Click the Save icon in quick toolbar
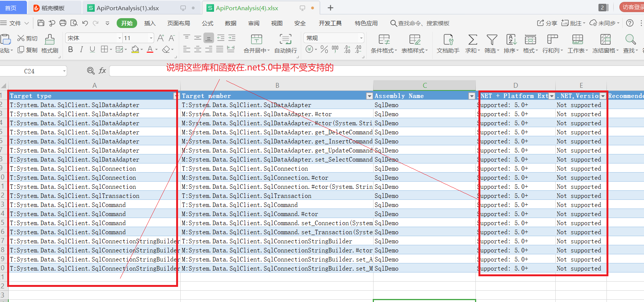 41,23
